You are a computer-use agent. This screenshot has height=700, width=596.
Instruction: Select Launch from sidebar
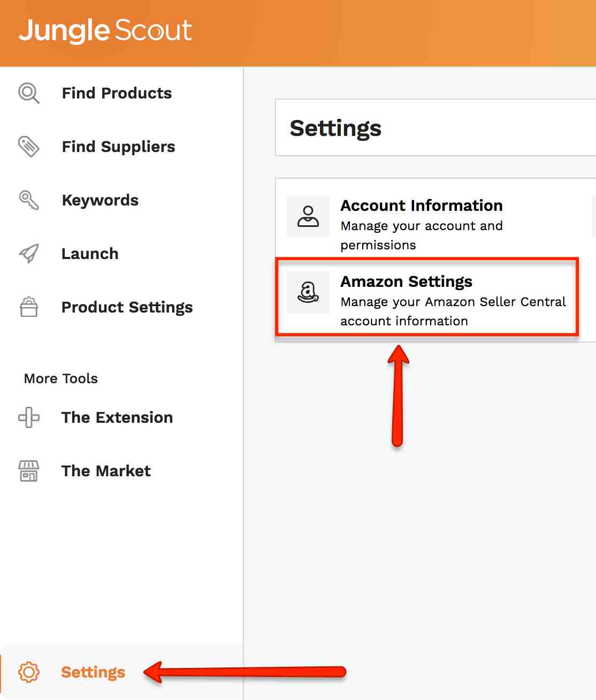pyautogui.click(x=90, y=254)
